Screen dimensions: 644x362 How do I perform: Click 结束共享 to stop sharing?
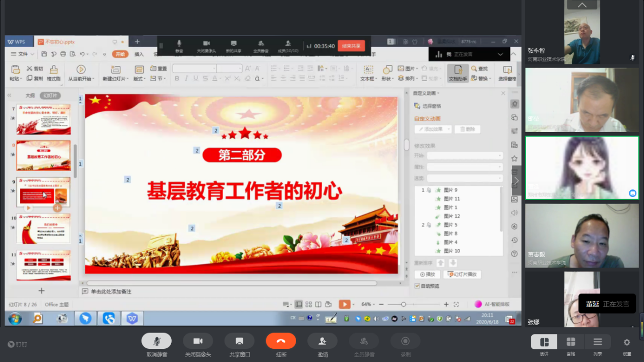tap(351, 46)
